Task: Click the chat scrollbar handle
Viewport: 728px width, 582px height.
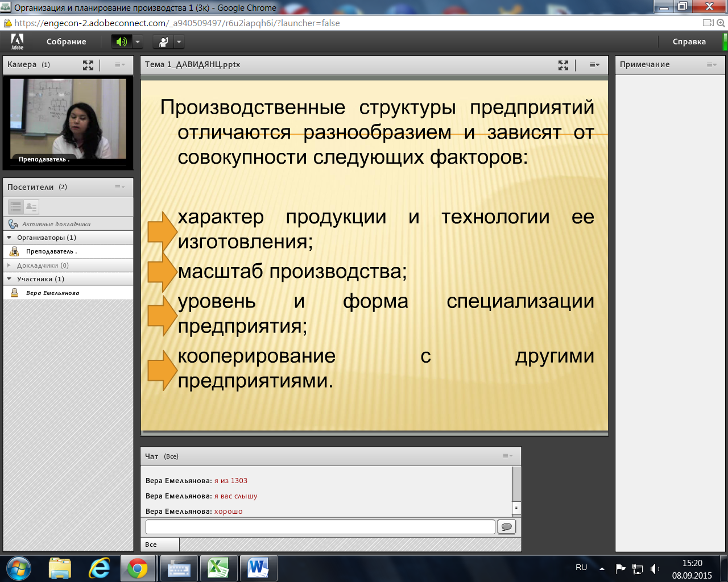Action: tap(516, 508)
